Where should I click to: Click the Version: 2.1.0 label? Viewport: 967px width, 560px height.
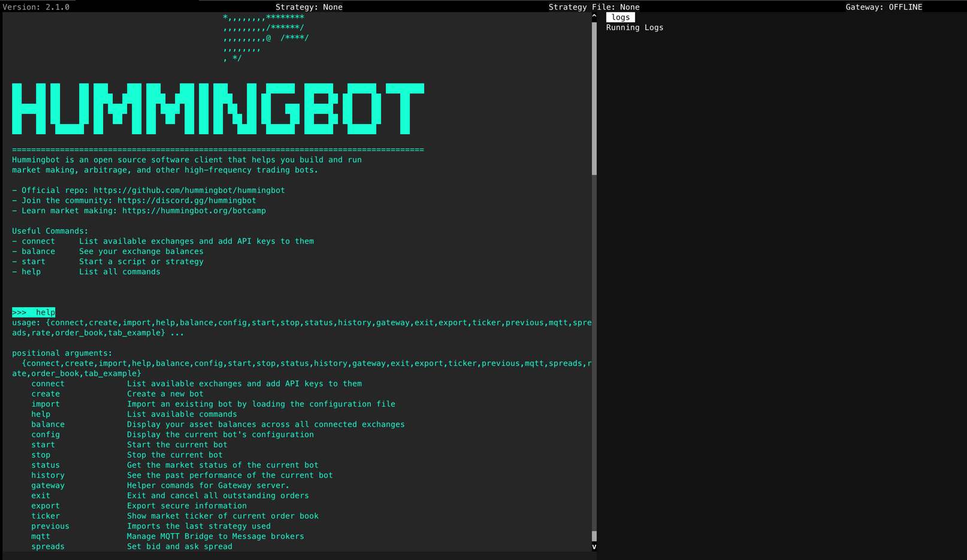coord(36,7)
